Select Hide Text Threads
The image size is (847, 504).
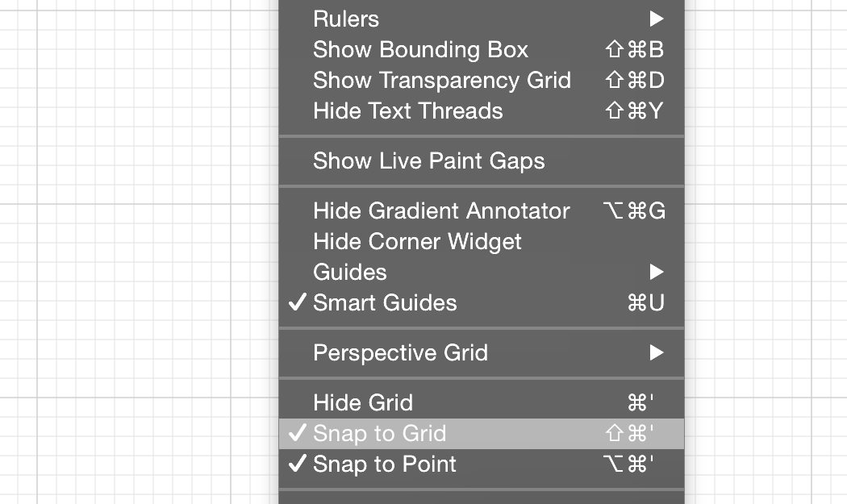point(408,110)
